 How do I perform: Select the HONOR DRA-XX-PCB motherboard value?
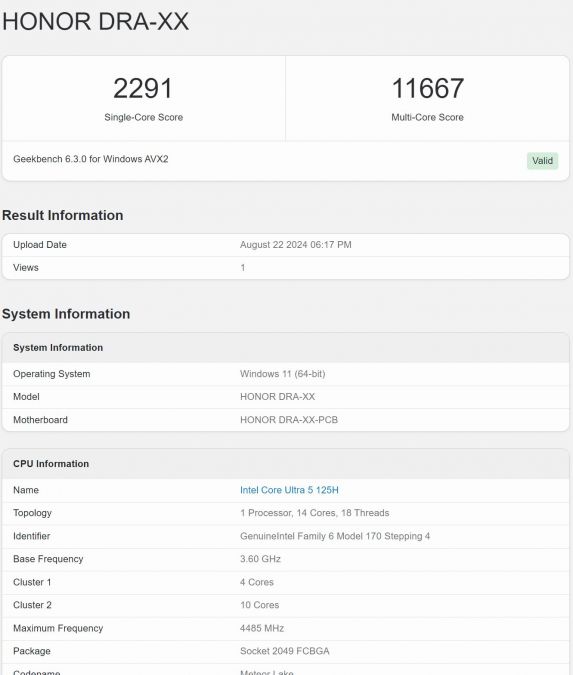[289, 420]
